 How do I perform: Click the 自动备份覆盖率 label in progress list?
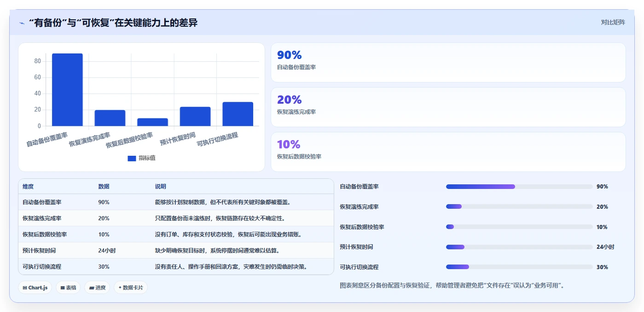pyautogui.click(x=359, y=187)
